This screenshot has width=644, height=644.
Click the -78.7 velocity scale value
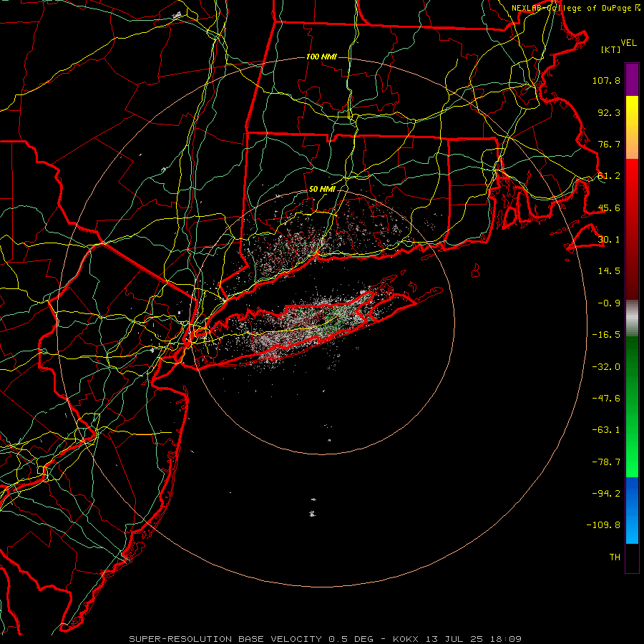point(606,462)
